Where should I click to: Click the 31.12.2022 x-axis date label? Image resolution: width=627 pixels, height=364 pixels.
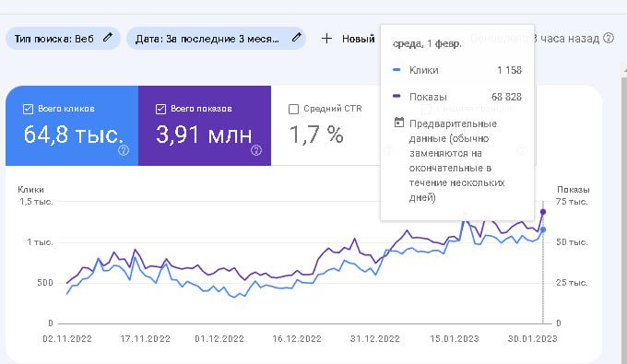click(375, 339)
